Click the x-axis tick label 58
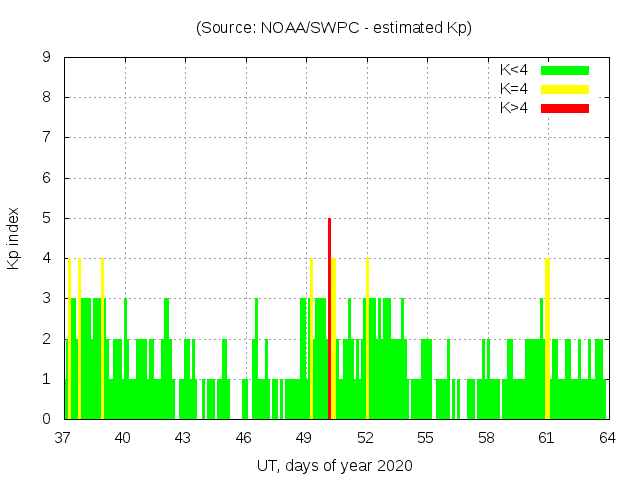The width and height of the screenshot is (640, 480). [486, 437]
